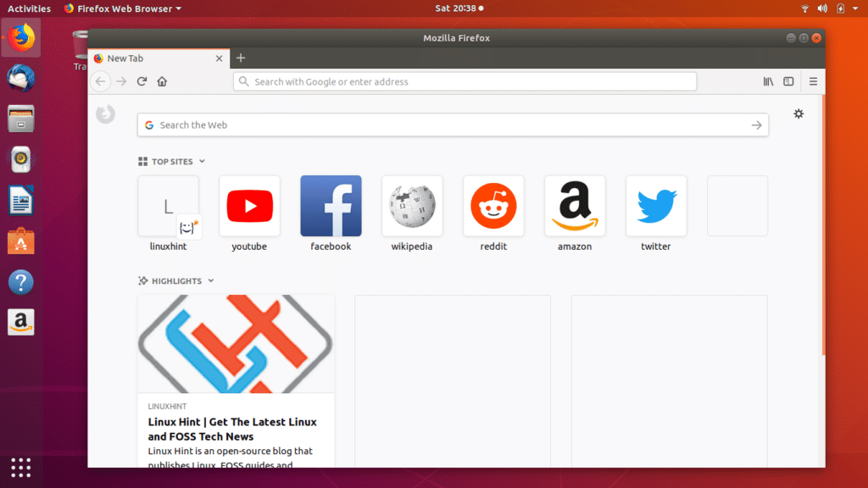Viewport: 868px width, 488px height.
Task: Open Amazon top site tile
Action: (x=575, y=206)
